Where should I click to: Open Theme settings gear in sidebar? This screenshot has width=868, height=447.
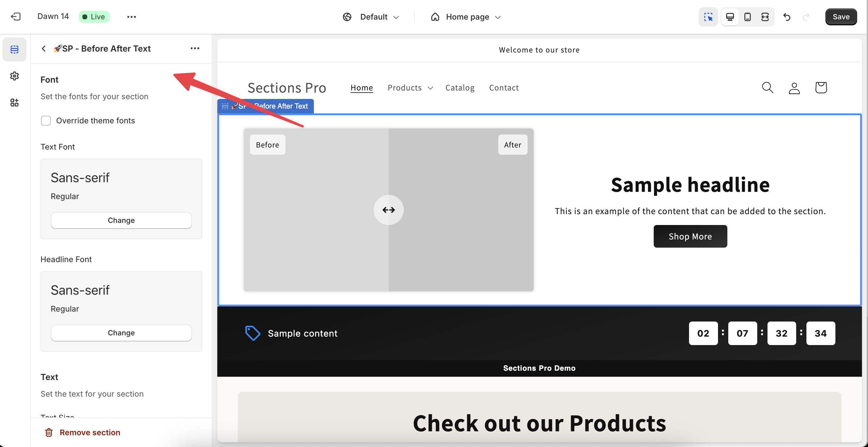[14, 76]
